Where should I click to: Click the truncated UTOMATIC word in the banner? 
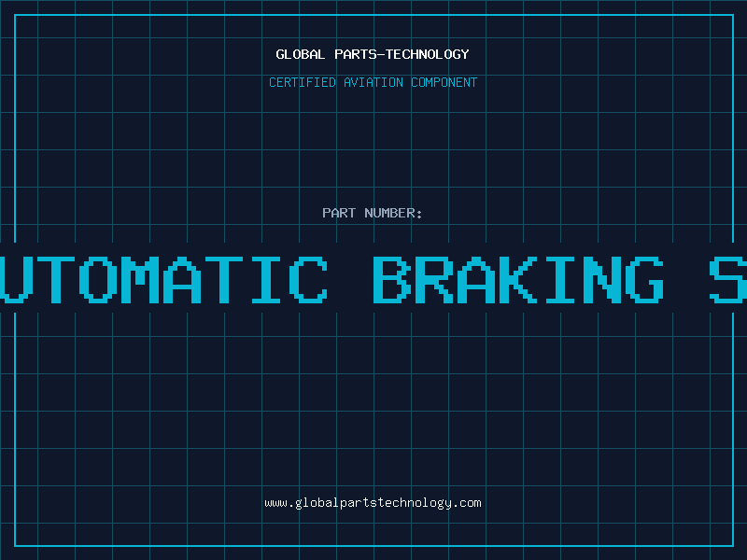point(163,280)
